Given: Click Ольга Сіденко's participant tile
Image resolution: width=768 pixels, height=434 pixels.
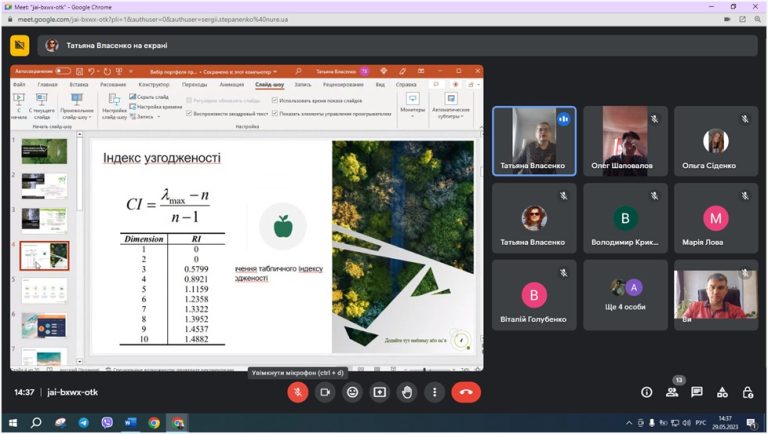Looking at the screenshot, I should [716, 141].
